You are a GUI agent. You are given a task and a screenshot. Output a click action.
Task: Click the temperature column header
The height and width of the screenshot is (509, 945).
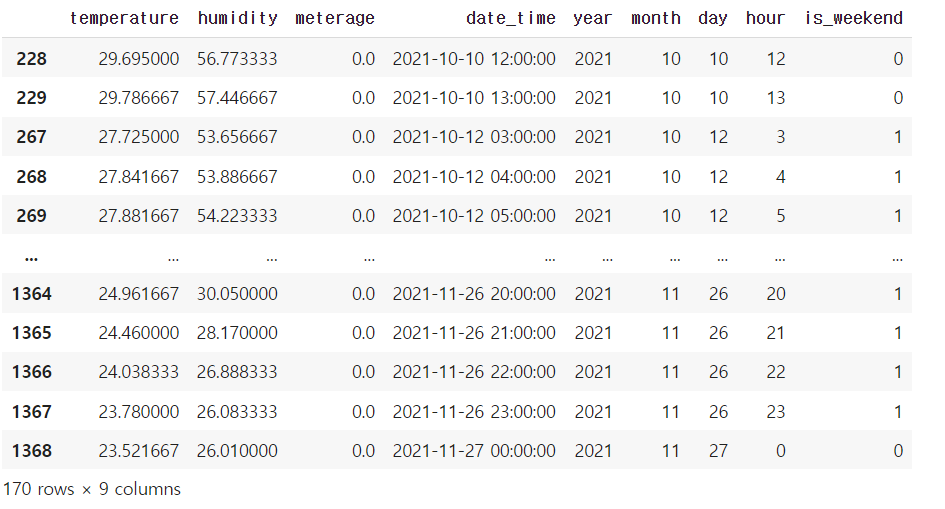point(124,19)
